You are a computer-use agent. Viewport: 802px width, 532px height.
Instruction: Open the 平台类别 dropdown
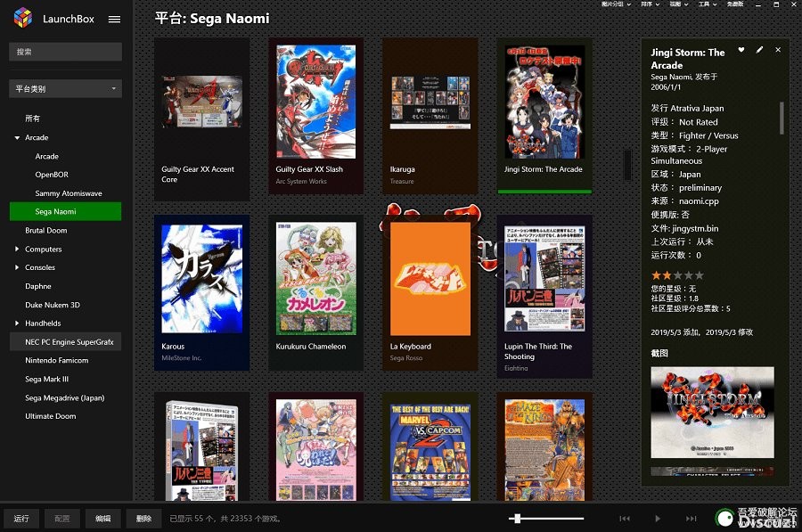coord(65,89)
